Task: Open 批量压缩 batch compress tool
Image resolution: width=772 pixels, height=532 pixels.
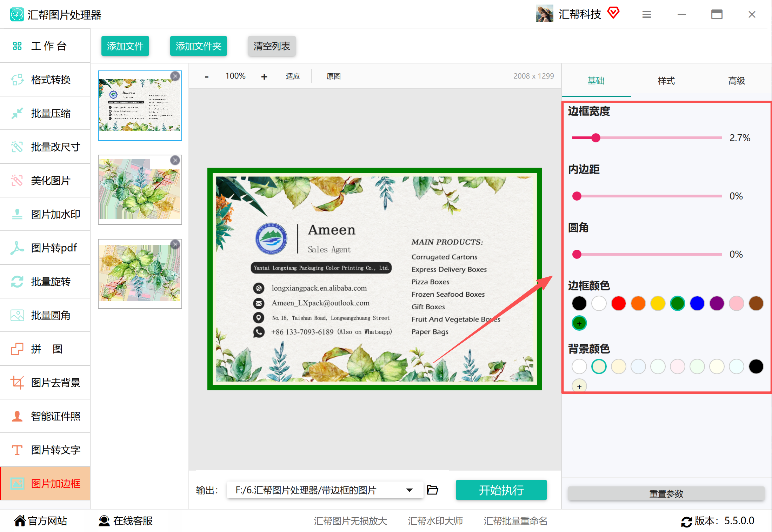Action: click(45, 113)
